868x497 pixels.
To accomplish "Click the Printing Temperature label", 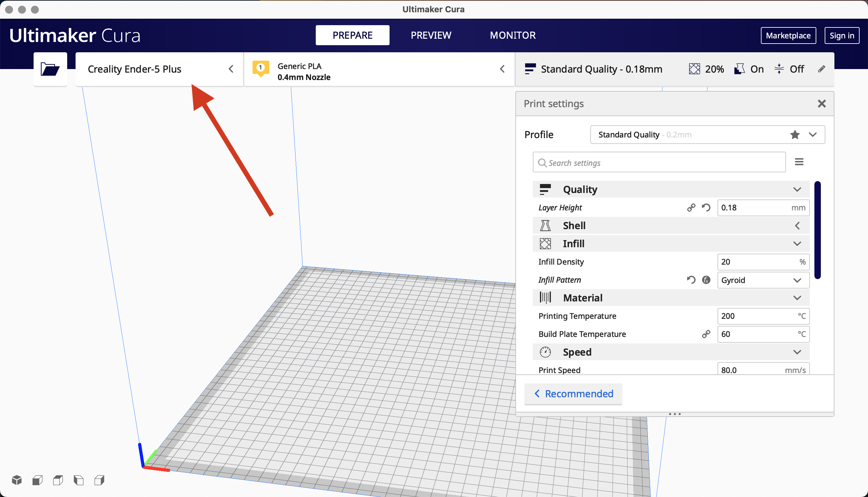I will [x=577, y=316].
